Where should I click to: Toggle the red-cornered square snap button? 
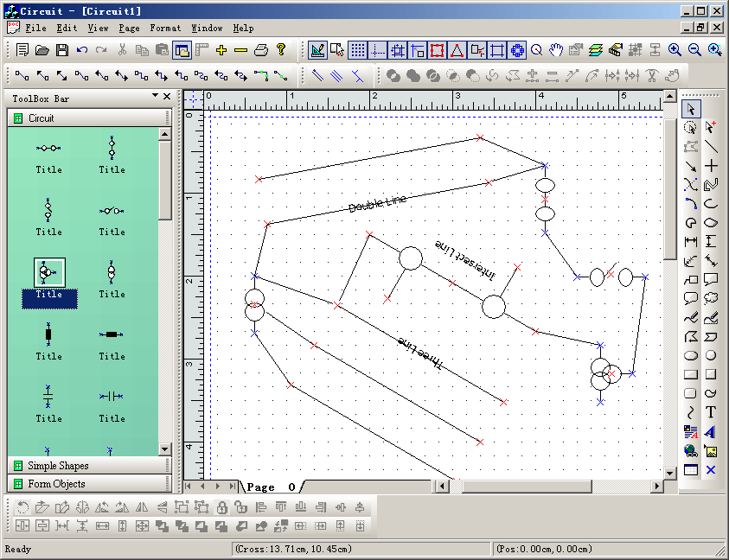437,50
